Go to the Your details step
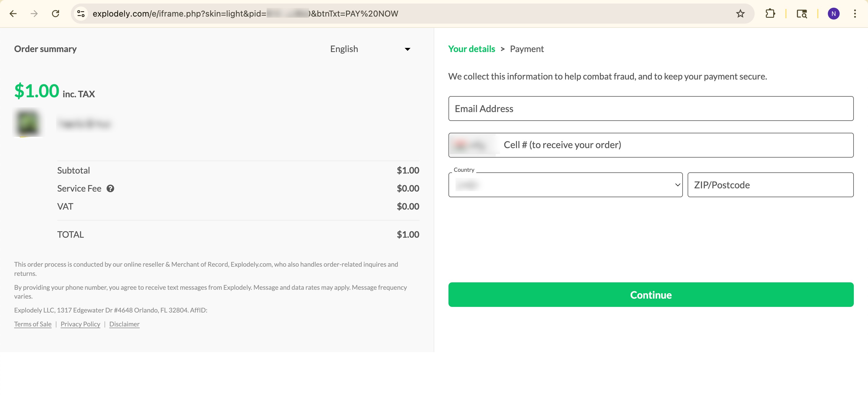Image resolution: width=868 pixels, height=395 pixels. tap(471, 49)
